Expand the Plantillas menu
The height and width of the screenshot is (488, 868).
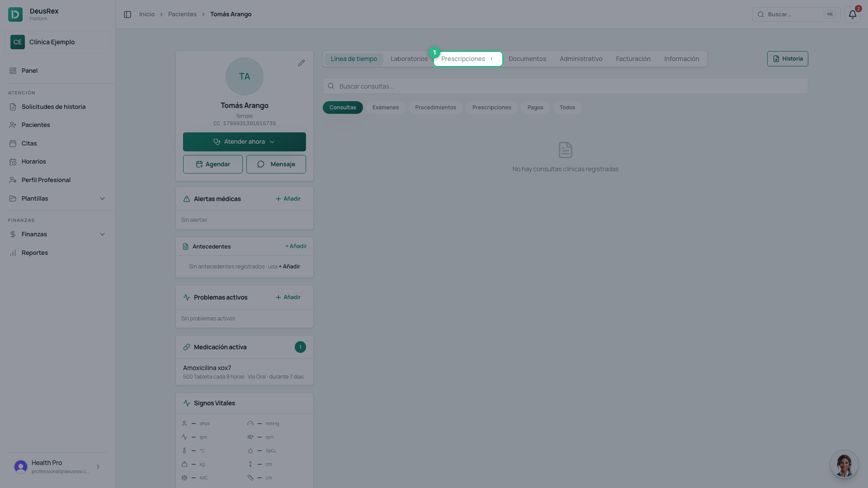(57, 199)
